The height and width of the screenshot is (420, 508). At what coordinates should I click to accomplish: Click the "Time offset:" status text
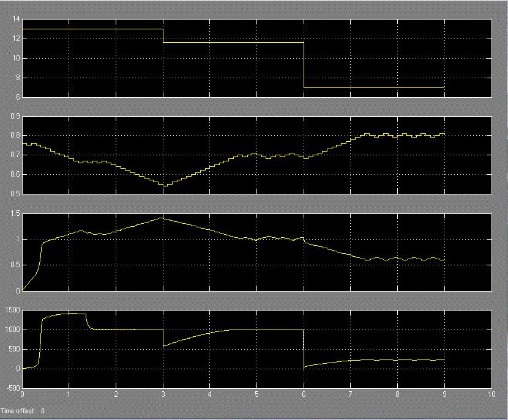tap(18, 411)
